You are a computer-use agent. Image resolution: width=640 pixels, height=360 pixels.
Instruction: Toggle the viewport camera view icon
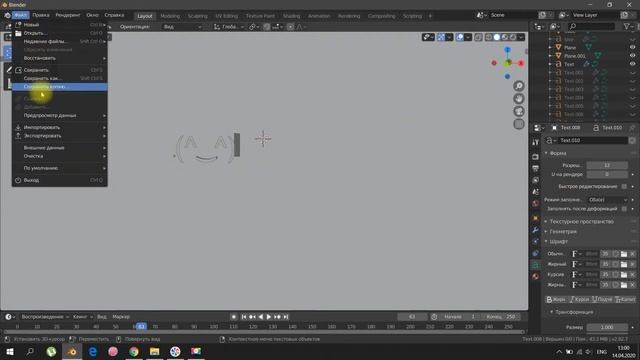tap(519, 111)
